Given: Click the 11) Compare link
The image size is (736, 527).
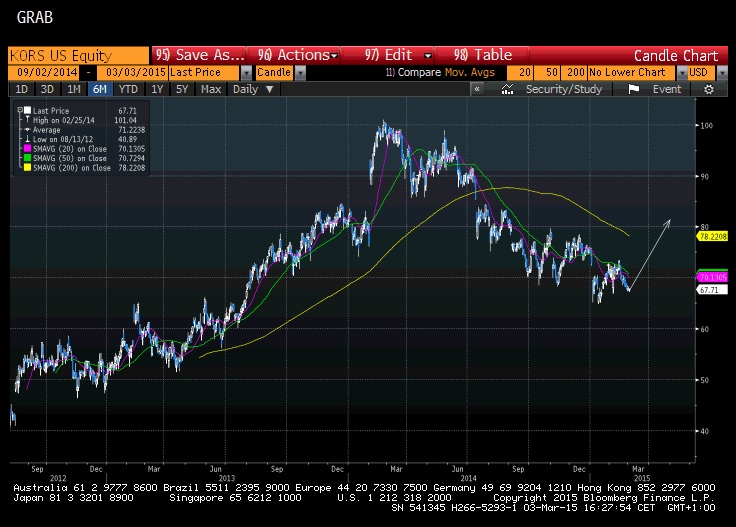Looking at the screenshot, I should (413, 72).
